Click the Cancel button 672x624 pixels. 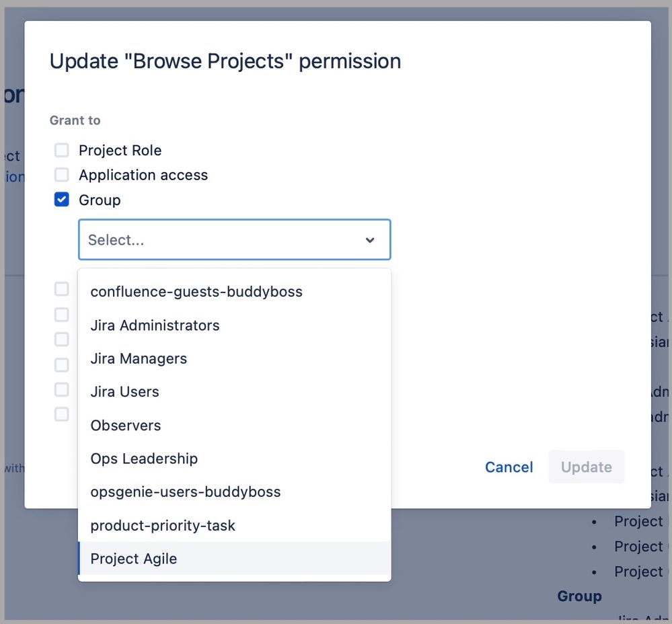click(x=509, y=467)
